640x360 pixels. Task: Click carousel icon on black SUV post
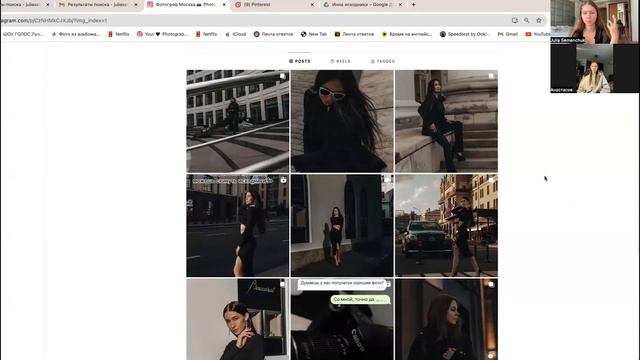click(x=491, y=180)
